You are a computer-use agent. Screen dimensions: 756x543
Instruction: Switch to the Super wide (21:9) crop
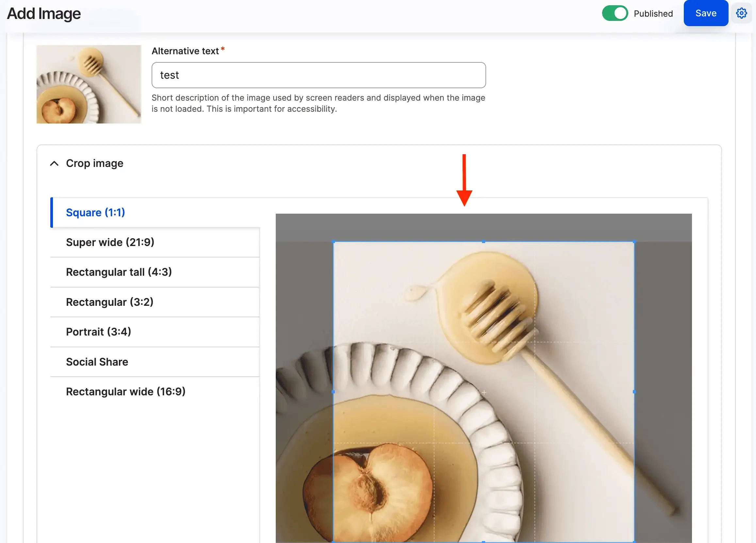110,242
